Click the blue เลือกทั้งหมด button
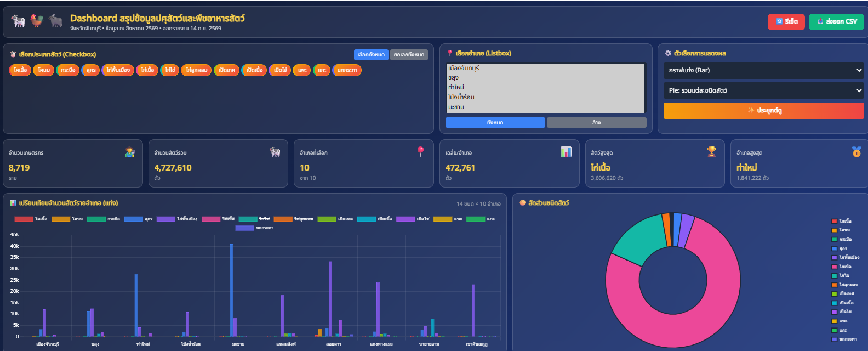This screenshot has height=351, width=868. pos(371,55)
